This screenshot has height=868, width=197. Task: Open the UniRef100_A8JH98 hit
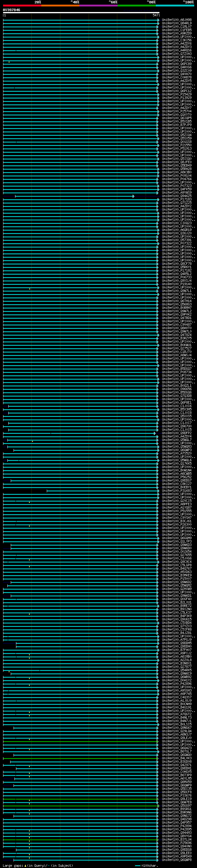click(177, 20)
